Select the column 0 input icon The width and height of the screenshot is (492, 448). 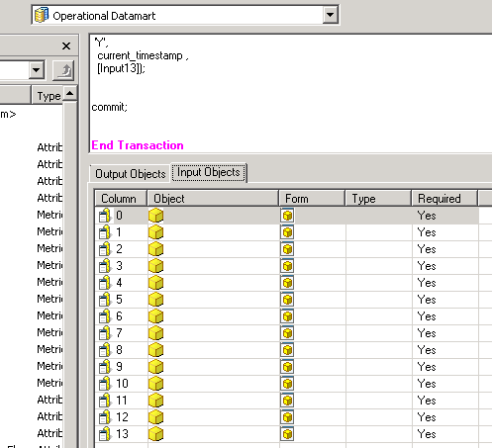pyautogui.click(x=105, y=216)
